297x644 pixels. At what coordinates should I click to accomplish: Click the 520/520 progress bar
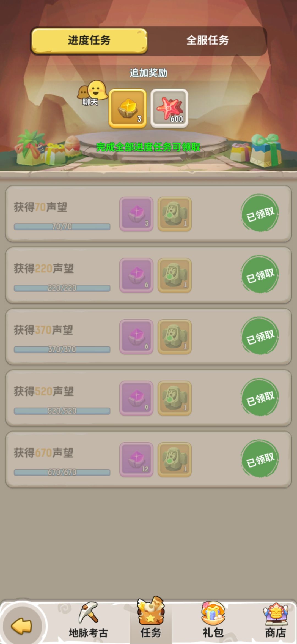tap(62, 411)
